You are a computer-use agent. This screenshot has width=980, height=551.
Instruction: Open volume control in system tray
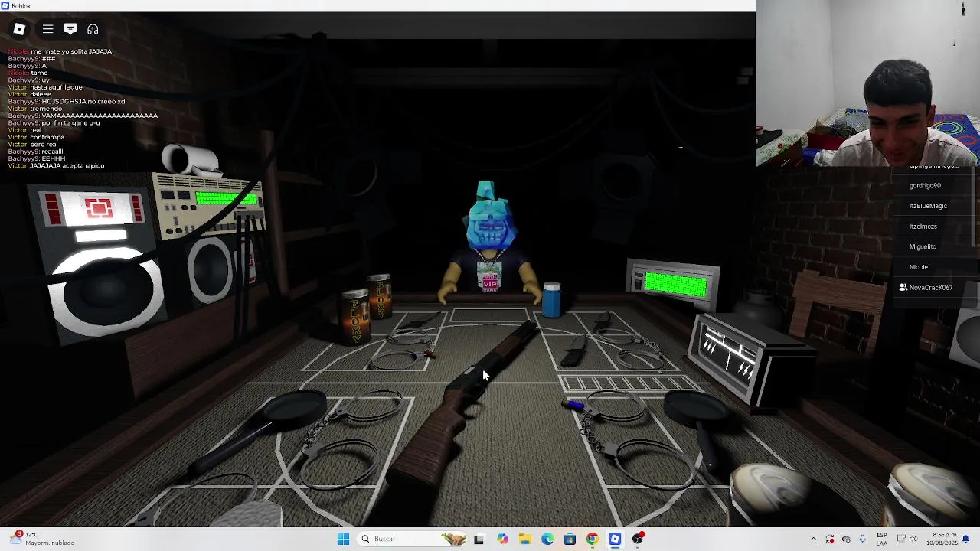tap(912, 539)
